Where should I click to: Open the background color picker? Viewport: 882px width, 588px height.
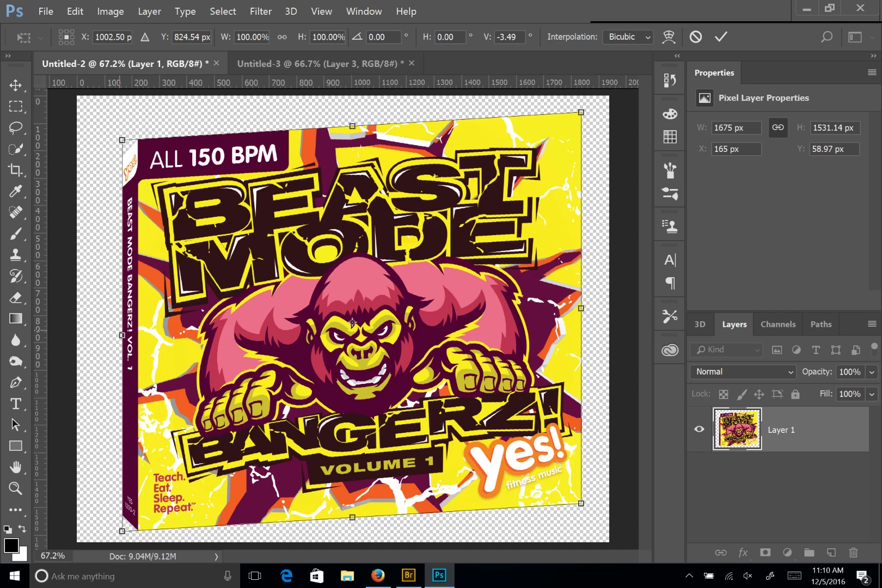22,555
